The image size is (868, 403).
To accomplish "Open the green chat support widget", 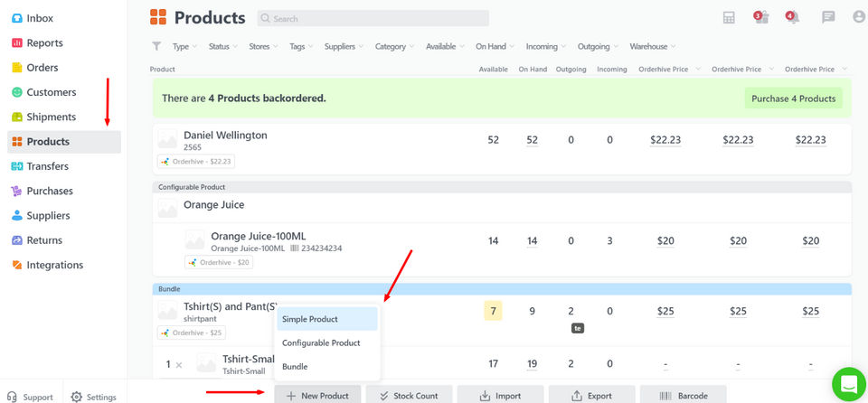I will pos(849,384).
